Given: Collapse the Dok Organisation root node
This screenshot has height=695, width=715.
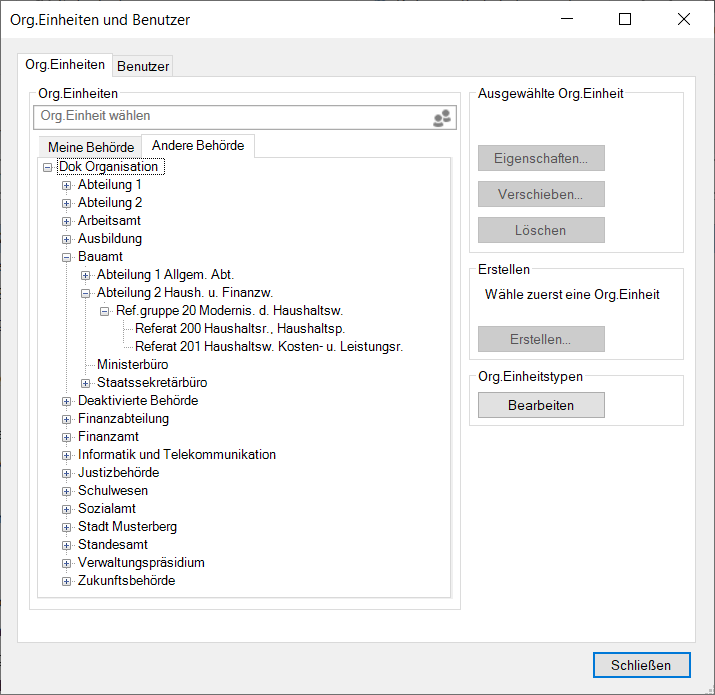Looking at the screenshot, I should (x=48, y=167).
